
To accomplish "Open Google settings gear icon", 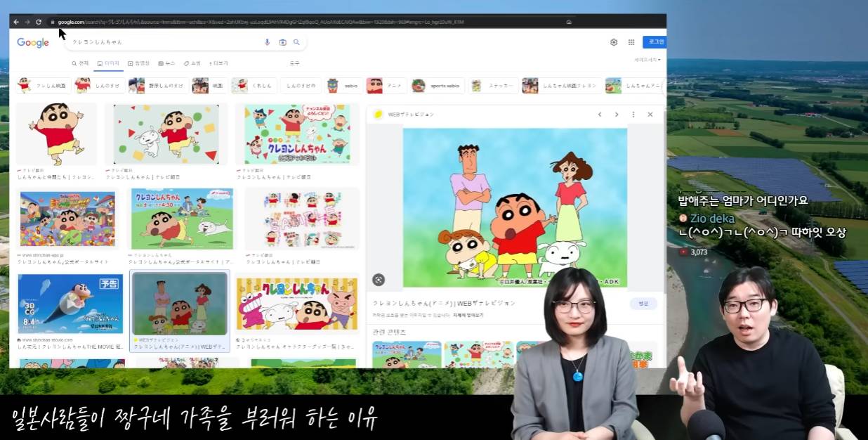I will point(614,42).
